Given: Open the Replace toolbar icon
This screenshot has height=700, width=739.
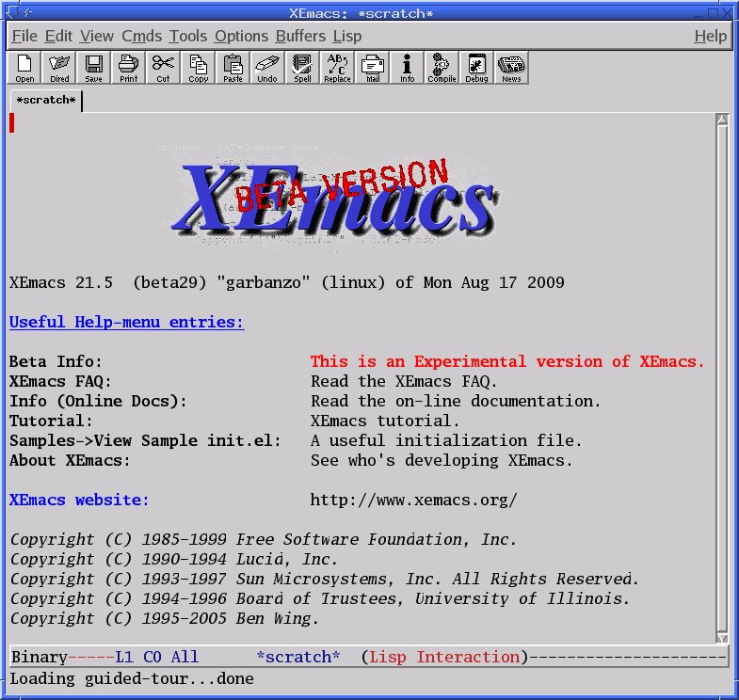Looking at the screenshot, I should [337, 68].
